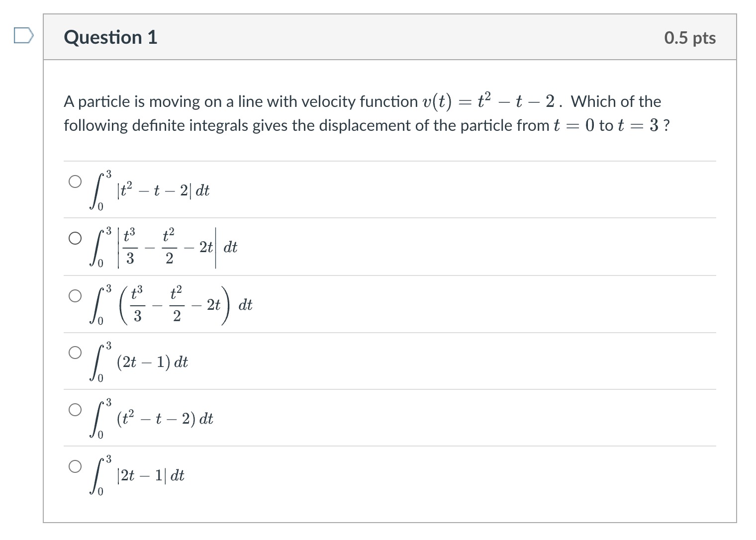Choose the radio button for |2t − 1| dt
The image size is (756, 540).
(75, 466)
